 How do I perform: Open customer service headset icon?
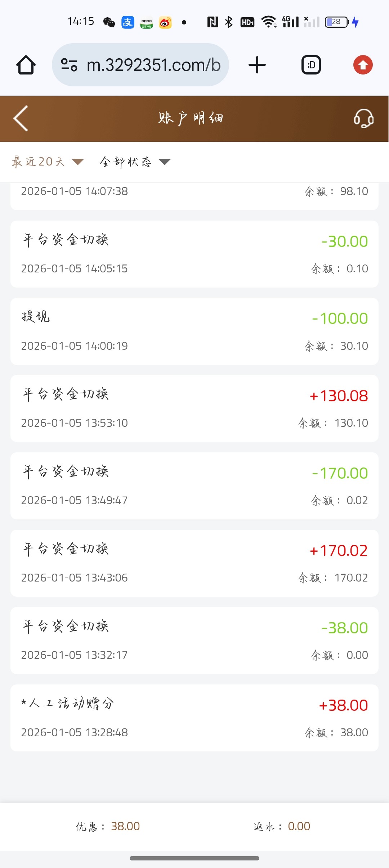[363, 118]
